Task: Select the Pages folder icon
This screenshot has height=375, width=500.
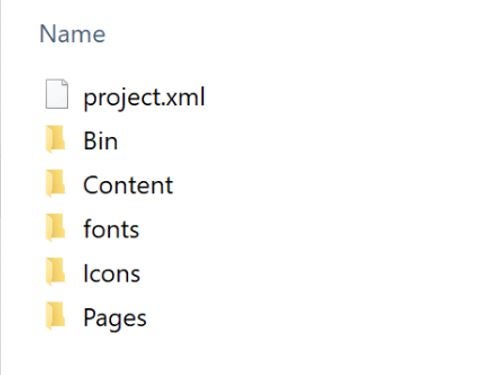Action: pyautogui.click(x=55, y=316)
